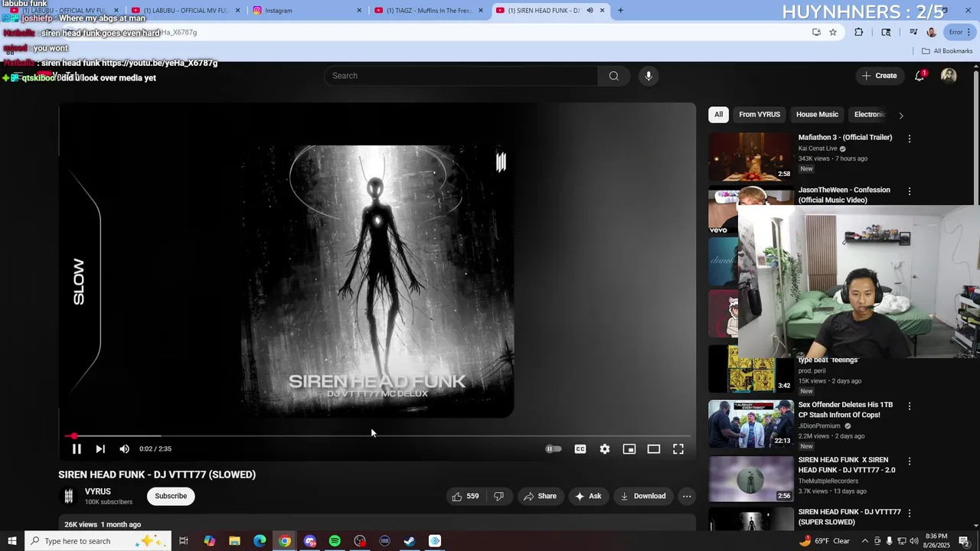Open Siren Head Funk Super Slowed title
The image size is (980, 551).
tap(849, 517)
